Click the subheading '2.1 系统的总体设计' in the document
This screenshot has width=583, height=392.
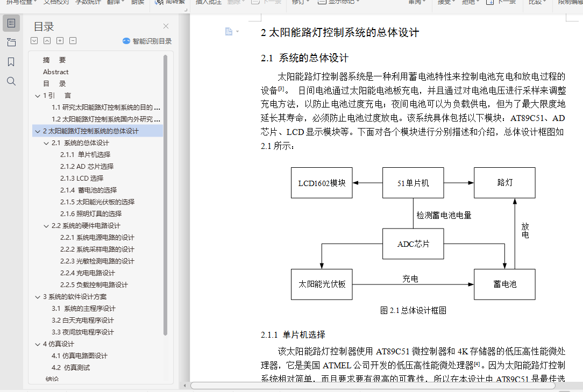(x=304, y=58)
